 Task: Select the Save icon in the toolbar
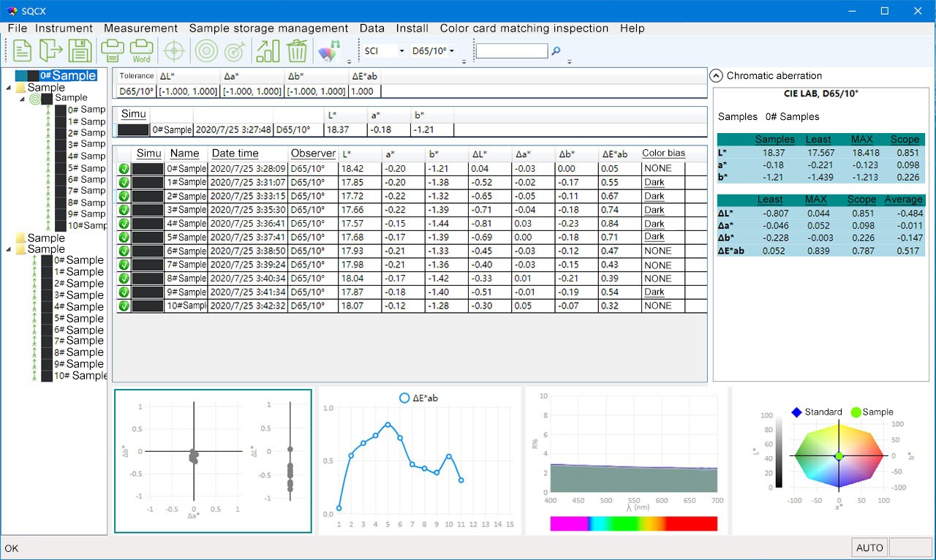(x=80, y=50)
